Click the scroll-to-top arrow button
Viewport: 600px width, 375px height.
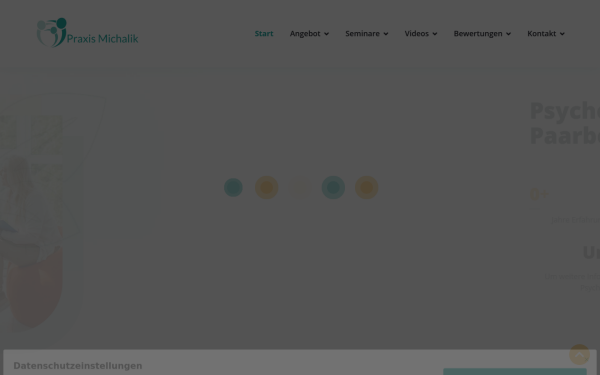coord(579,354)
